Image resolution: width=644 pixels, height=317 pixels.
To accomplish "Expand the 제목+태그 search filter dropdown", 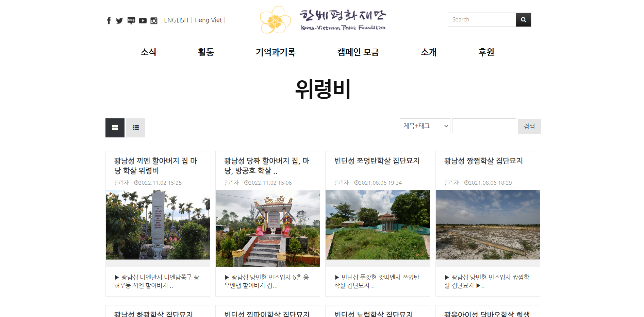I will click(425, 126).
